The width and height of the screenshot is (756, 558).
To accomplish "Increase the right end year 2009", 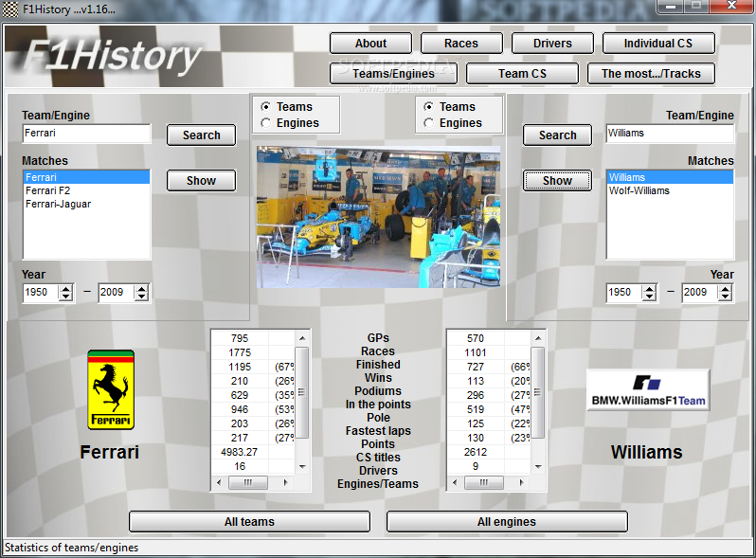I will point(725,288).
